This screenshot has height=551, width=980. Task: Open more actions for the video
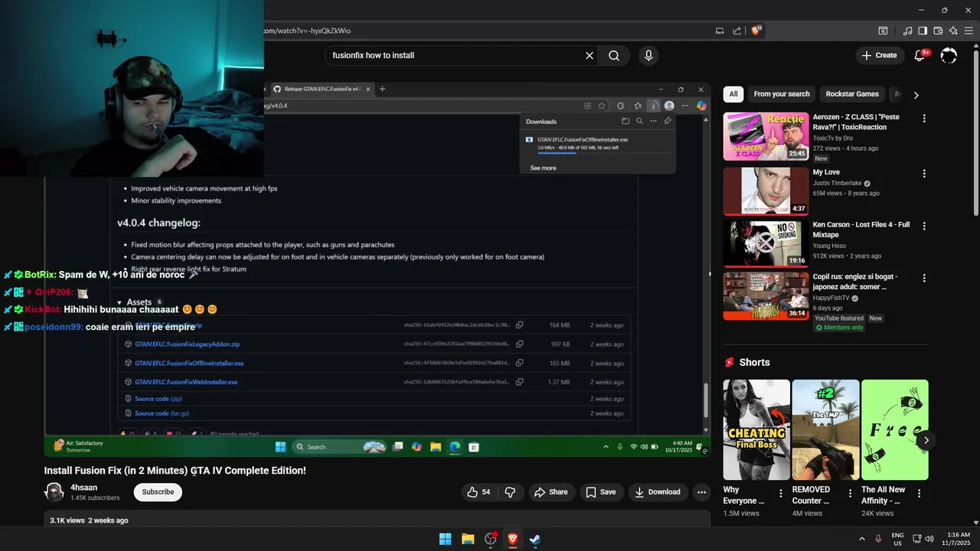pos(701,492)
